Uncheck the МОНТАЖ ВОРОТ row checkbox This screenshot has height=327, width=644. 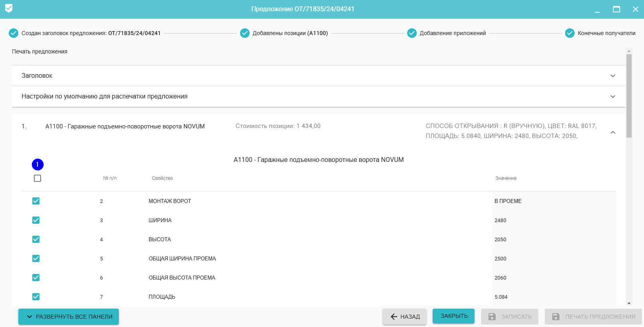pyautogui.click(x=36, y=201)
